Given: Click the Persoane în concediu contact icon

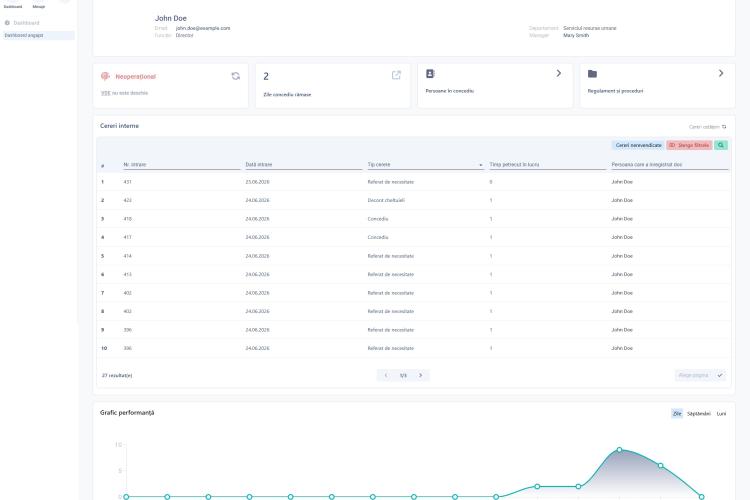Looking at the screenshot, I should pyautogui.click(x=430, y=74).
